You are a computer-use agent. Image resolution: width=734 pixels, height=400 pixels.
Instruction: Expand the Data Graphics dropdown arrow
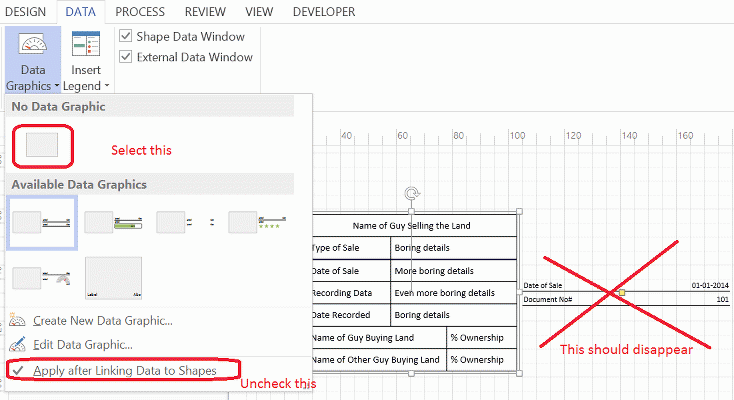pos(54,87)
